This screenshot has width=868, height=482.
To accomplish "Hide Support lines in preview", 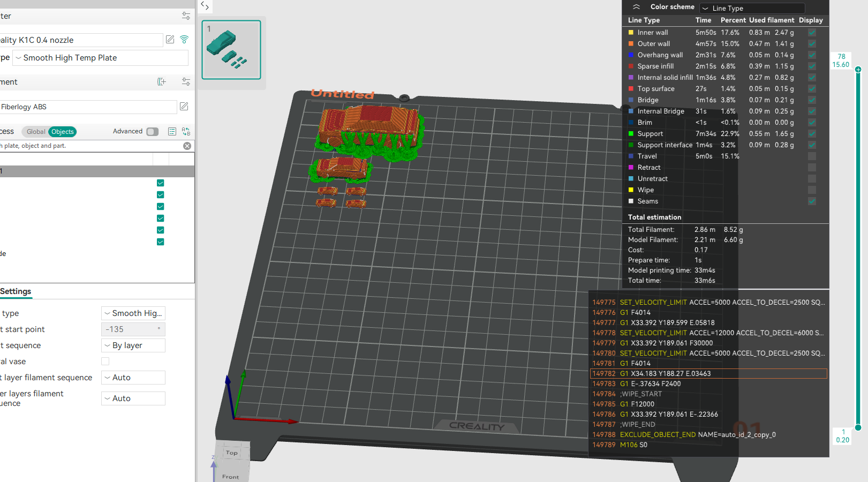I will point(812,134).
